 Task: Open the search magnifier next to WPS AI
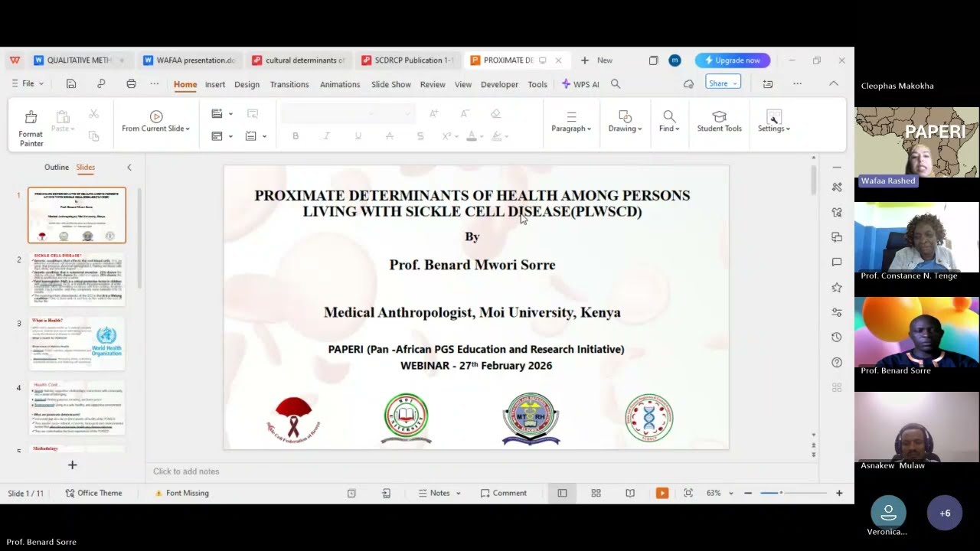pos(616,84)
